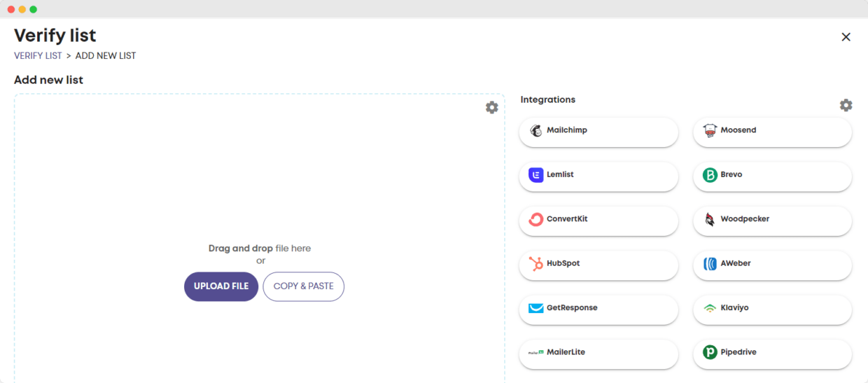Screen dimensions: 868x383
Task: Connect the GetResponse integration
Action: click(598, 309)
